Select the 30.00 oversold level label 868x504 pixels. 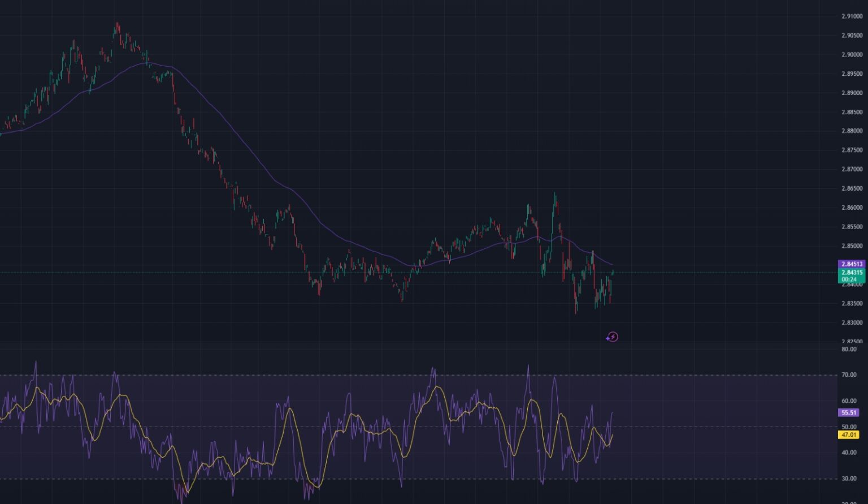[x=849, y=479]
